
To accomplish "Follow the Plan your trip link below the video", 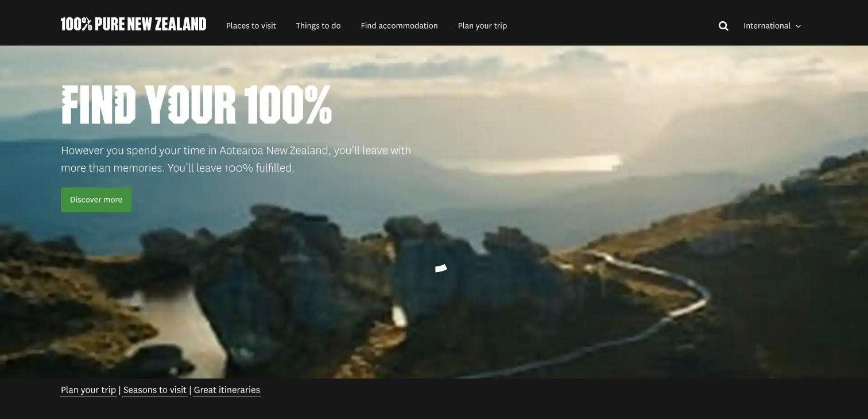I will click(x=88, y=390).
